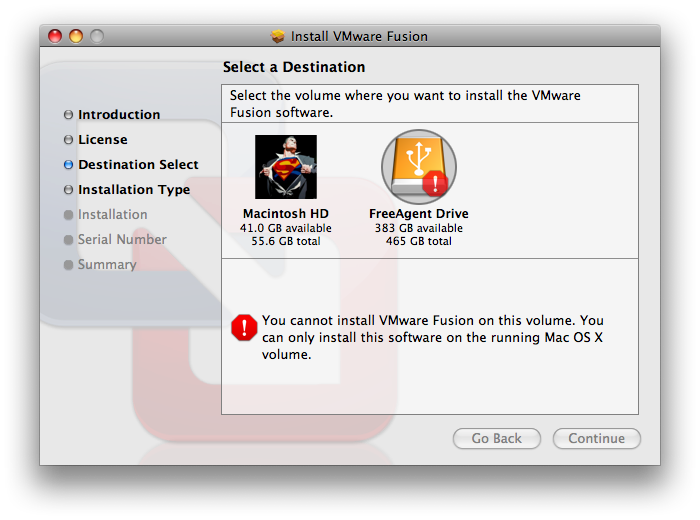Viewport: 700px width, 520px height.
Task: Click the 'Select the volume where' instruction text
Action: tap(405, 104)
